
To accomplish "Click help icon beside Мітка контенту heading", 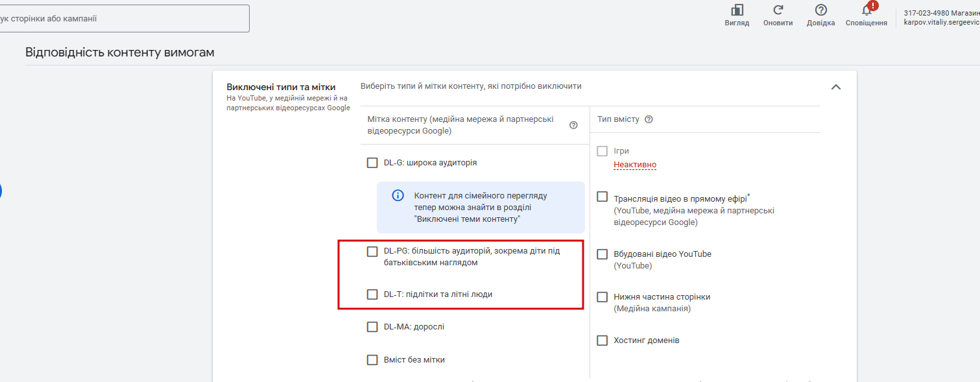I will [x=573, y=125].
